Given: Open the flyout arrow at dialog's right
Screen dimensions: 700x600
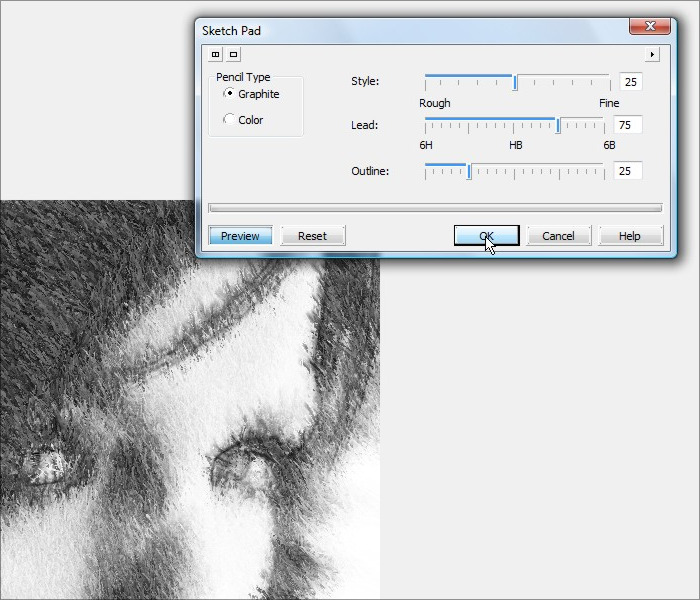Looking at the screenshot, I should click(x=652, y=54).
